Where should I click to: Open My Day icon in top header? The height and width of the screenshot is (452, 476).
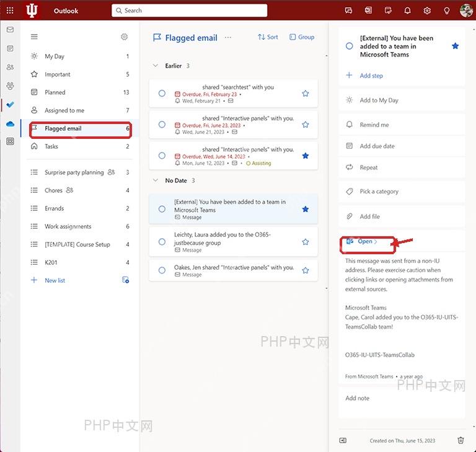[388, 11]
